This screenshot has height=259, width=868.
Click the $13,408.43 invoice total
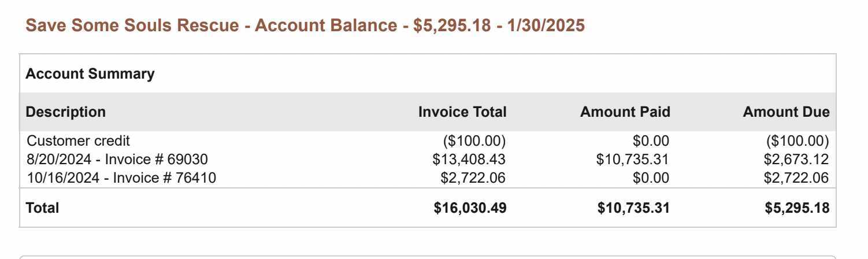[469, 160]
